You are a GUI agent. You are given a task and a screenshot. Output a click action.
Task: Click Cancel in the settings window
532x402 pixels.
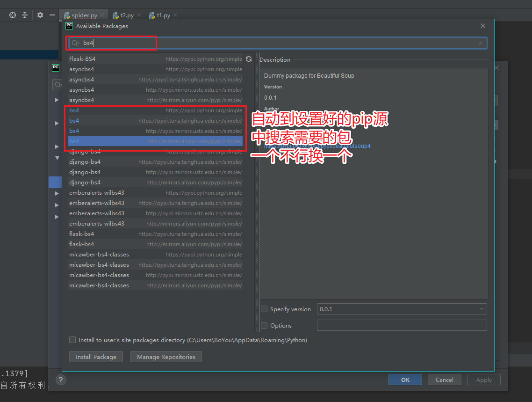pos(444,380)
